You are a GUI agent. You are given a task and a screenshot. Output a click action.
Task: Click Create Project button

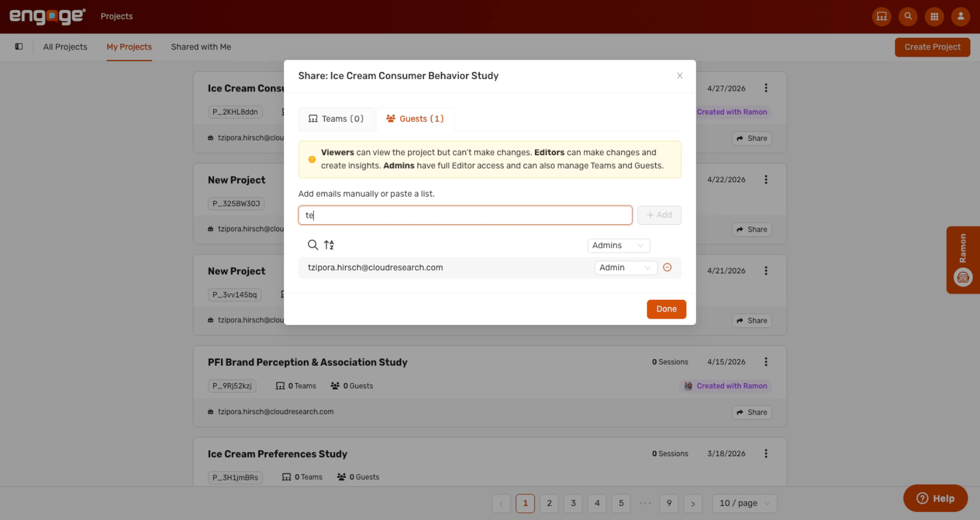[932, 47]
